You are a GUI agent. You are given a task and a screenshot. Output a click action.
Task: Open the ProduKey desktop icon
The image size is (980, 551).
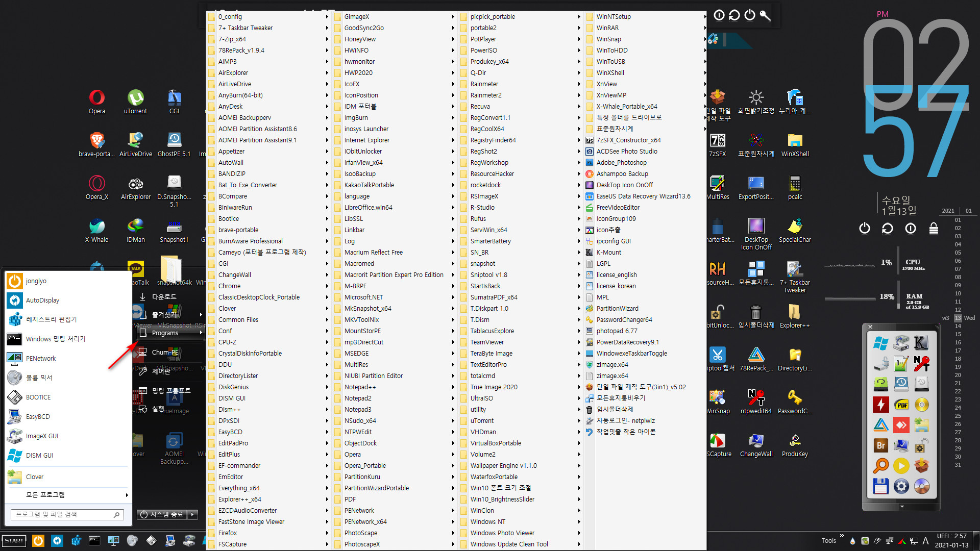coord(795,444)
